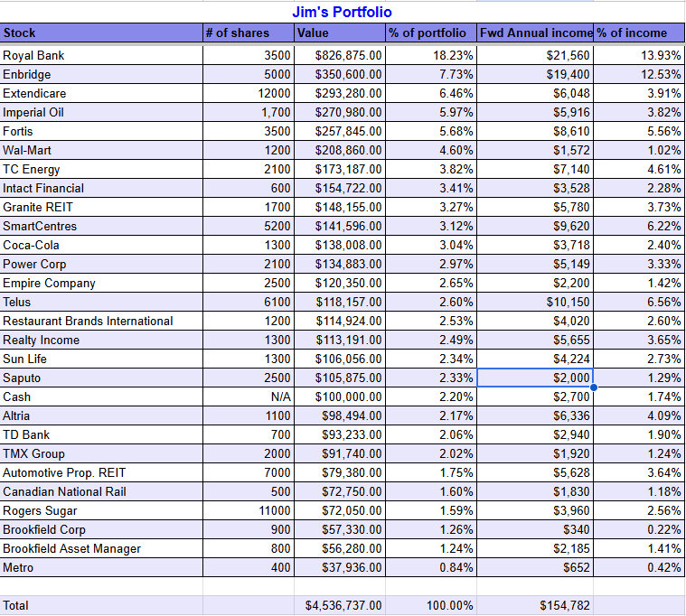Click Intact Financial income percent 2.28%
Image resolution: width=686 pixels, height=616 pixels.
click(x=639, y=189)
